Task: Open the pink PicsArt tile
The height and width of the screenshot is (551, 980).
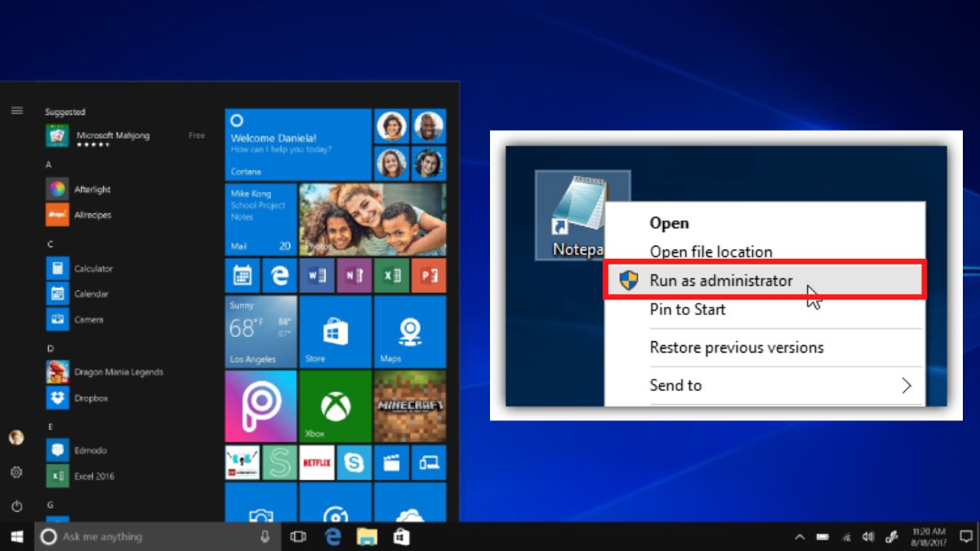Action: [x=261, y=406]
